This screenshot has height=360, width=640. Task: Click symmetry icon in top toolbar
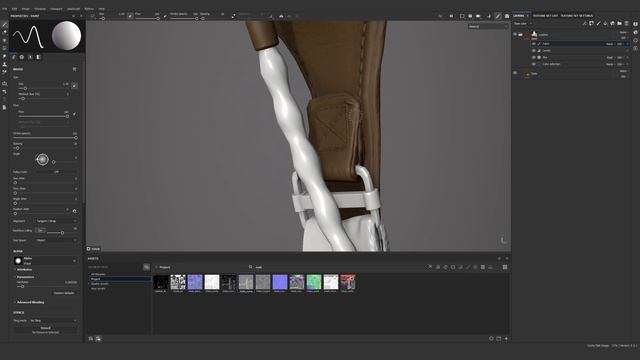click(x=281, y=16)
